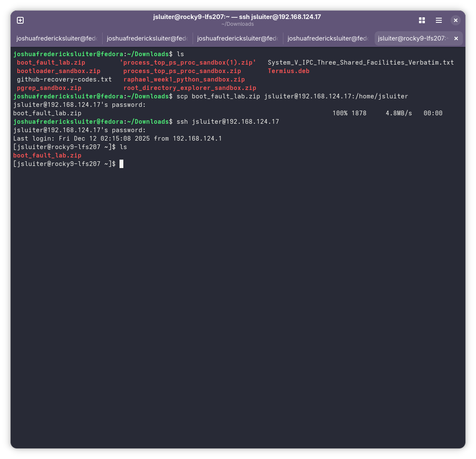Close the terminal window
This screenshot has height=459, width=476.
pyautogui.click(x=455, y=20)
